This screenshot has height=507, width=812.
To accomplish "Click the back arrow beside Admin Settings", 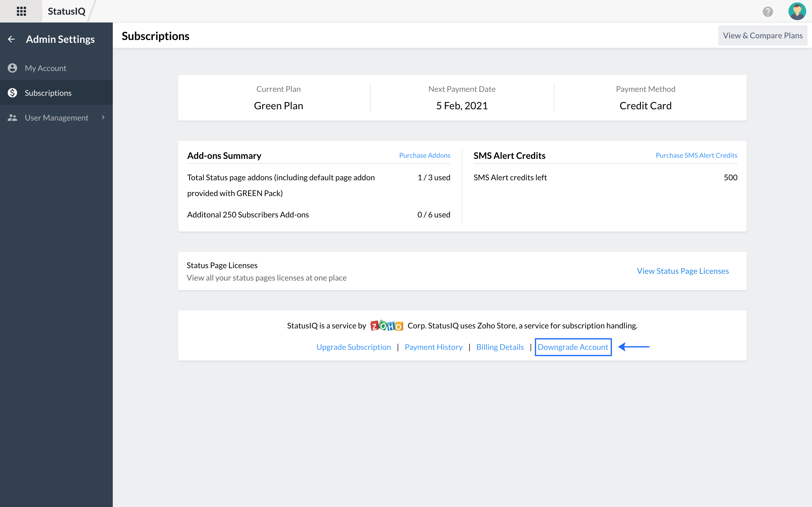I will coord(11,39).
